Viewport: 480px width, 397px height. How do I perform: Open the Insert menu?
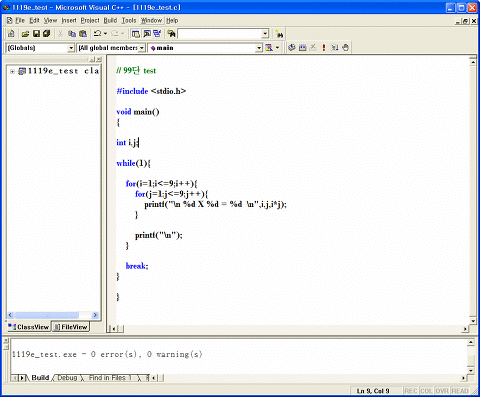coord(69,21)
